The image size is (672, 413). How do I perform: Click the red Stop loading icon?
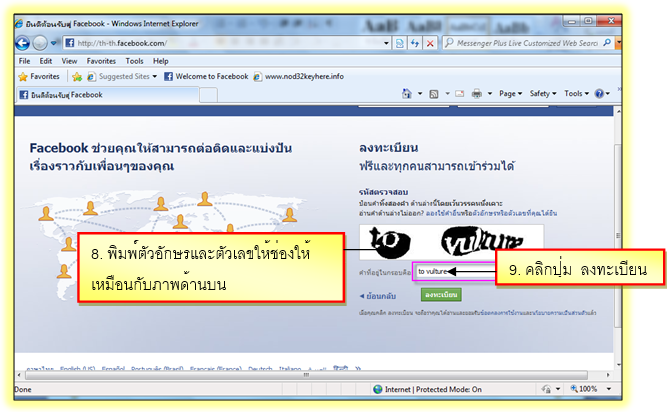pyautogui.click(x=430, y=43)
